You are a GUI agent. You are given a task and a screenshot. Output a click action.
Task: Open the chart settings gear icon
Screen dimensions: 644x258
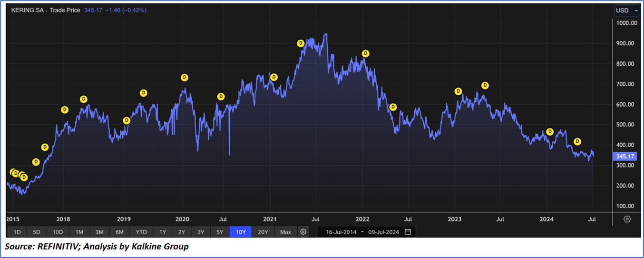coord(303,232)
